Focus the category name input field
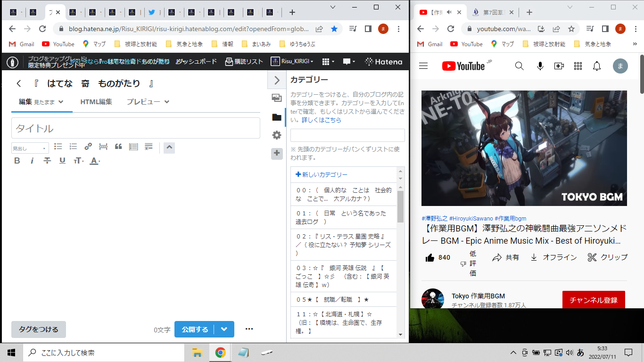Viewport: 644px width, 362px height. [347, 135]
